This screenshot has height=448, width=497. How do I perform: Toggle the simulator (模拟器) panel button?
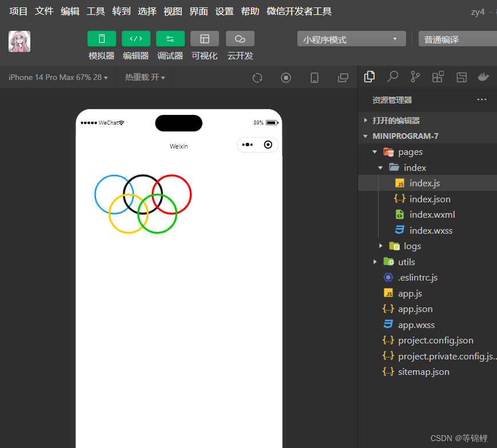[x=101, y=39]
